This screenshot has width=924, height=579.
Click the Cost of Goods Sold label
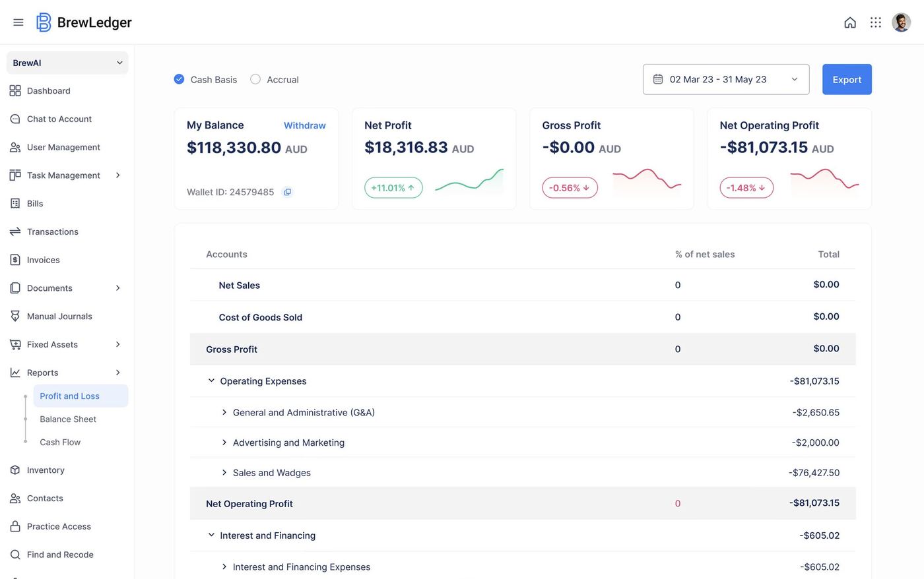[x=260, y=317]
